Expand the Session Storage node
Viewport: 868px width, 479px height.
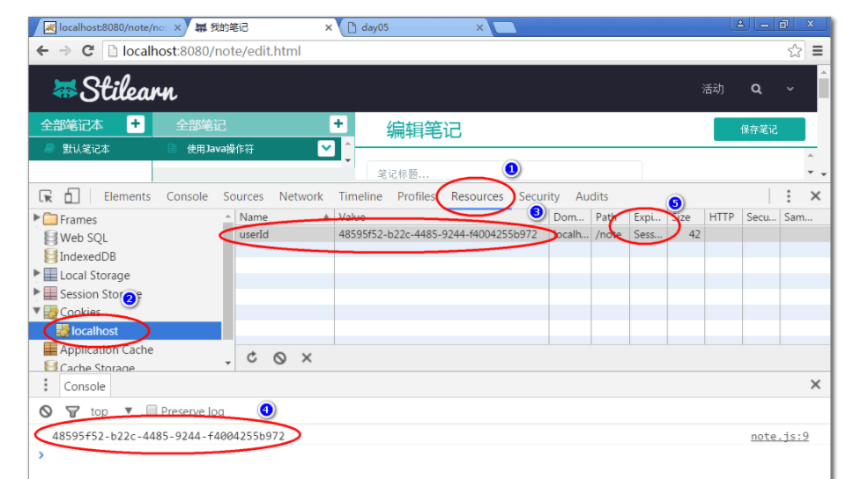point(36,292)
